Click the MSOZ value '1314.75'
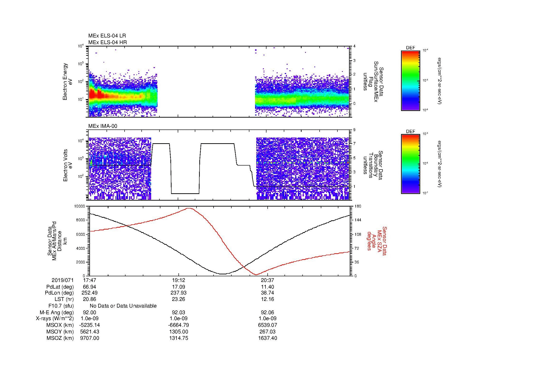The width and height of the screenshot is (555, 392). click(178, 338)
